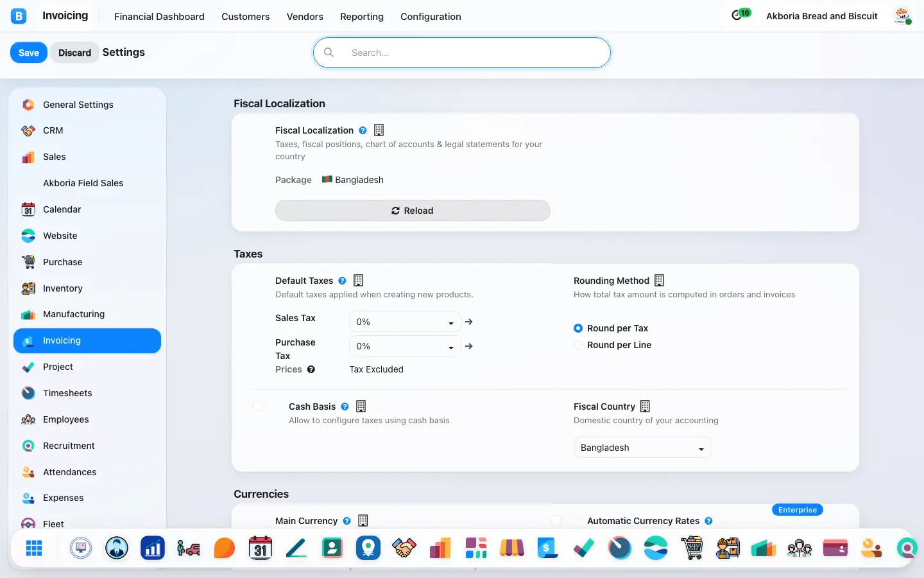
Task: Click the Reload fiscal package button
Action: (413, 211)
